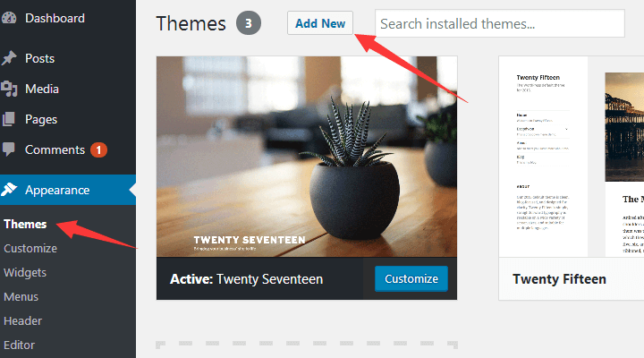644x358 pixels.
Task: Open the Customize submenu item
Action: click(x=30, y=248)
